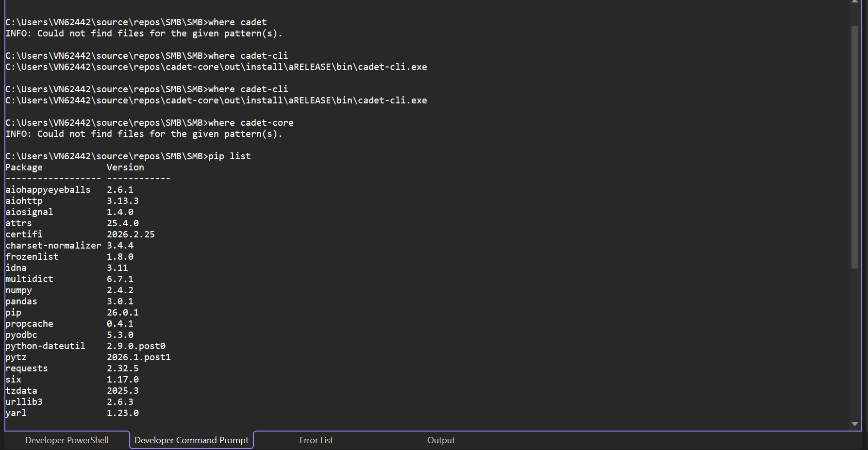
Task: Click the scroll down arrow in terminal
Action: coord(855,424)
